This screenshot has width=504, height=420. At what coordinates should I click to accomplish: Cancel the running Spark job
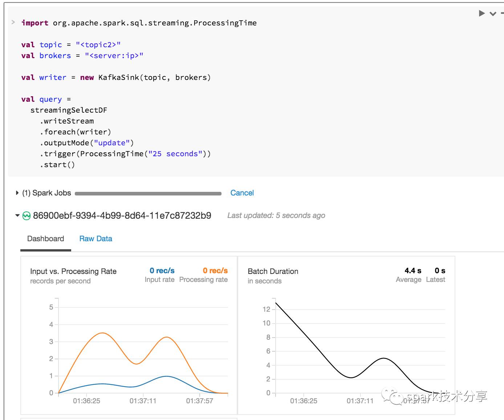point(242,193)
